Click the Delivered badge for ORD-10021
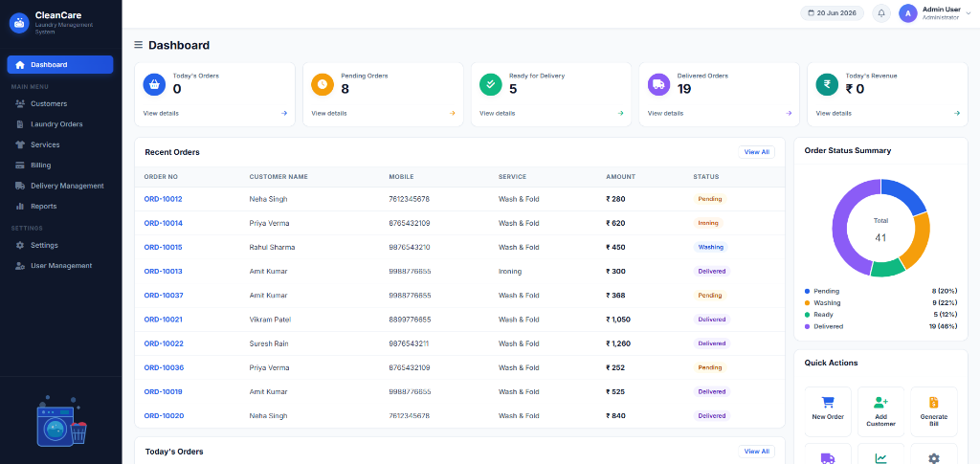This screenshot has height=464, width=980. tap(711, 320)
